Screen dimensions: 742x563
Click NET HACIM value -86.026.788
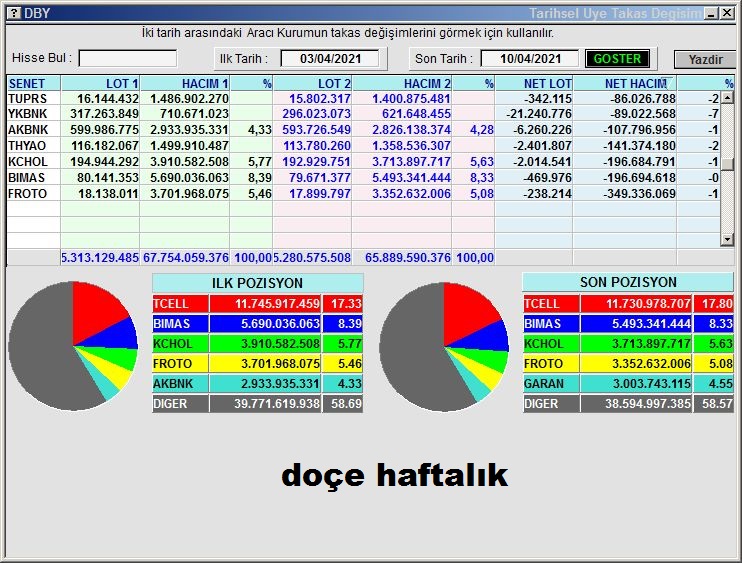coord(643,98)
